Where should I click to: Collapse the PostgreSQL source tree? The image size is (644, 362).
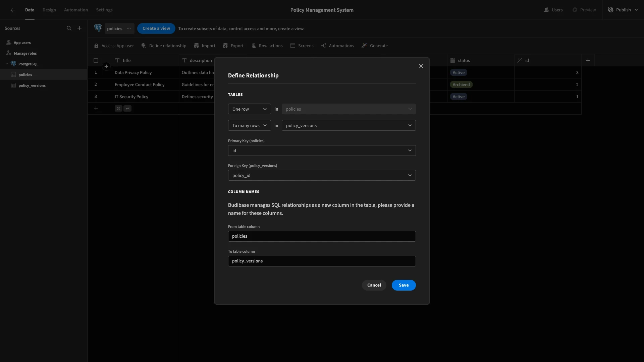point(6,64)
